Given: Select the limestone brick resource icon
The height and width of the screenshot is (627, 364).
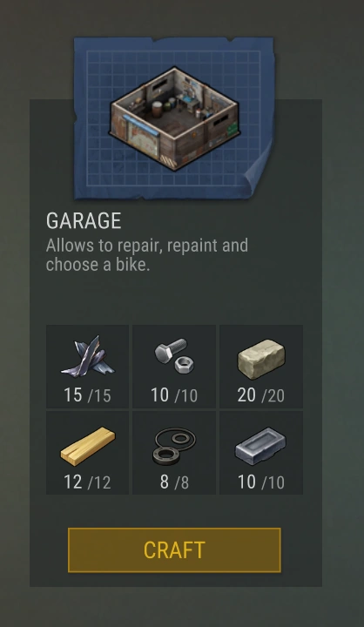Looking at the screenshot, I should click(261, 358).
